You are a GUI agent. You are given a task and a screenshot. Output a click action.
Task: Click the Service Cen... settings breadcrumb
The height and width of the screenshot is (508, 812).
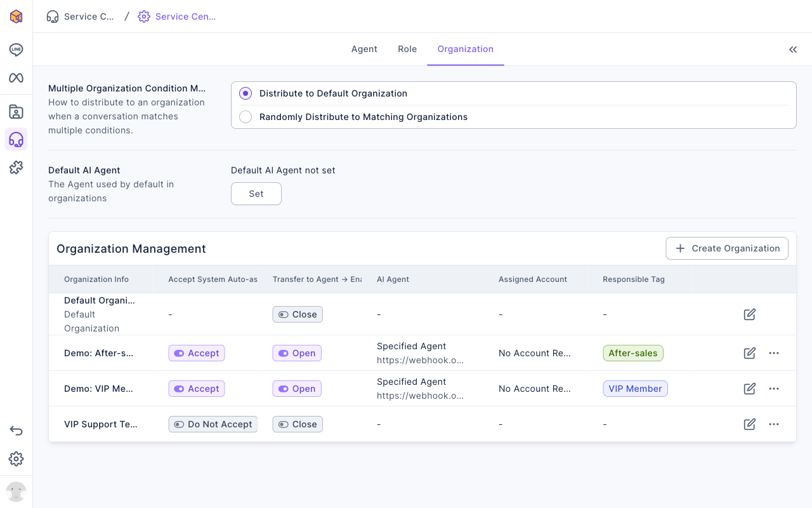pos(177,17)
